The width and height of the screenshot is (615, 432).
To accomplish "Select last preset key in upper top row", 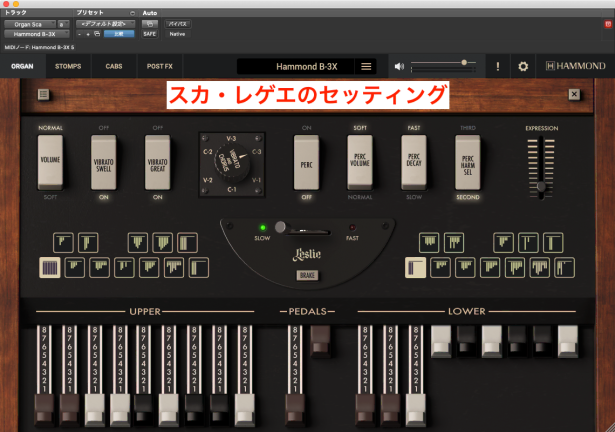I will (x=187, y=242).
